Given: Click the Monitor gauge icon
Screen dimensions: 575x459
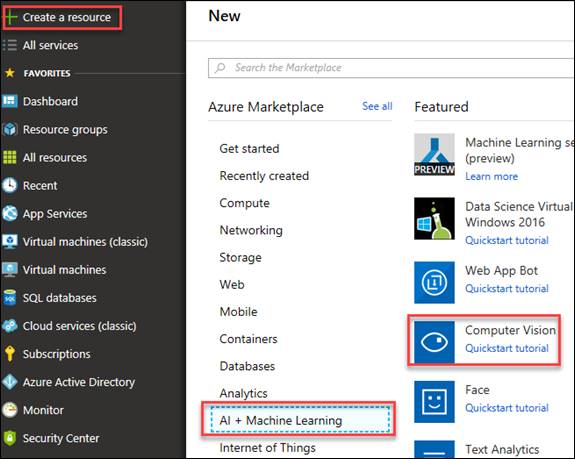Looking at the screenshot, I should pyautogui.click(x=10, y=410).
